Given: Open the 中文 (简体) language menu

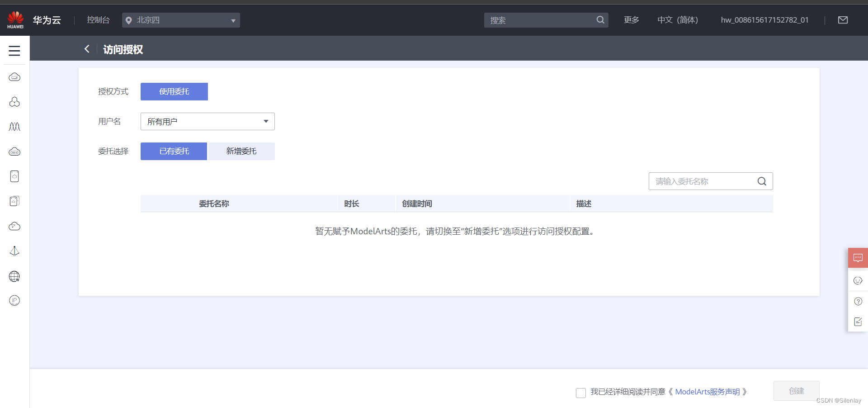Looking at the screenshot, I should [678, 20].
